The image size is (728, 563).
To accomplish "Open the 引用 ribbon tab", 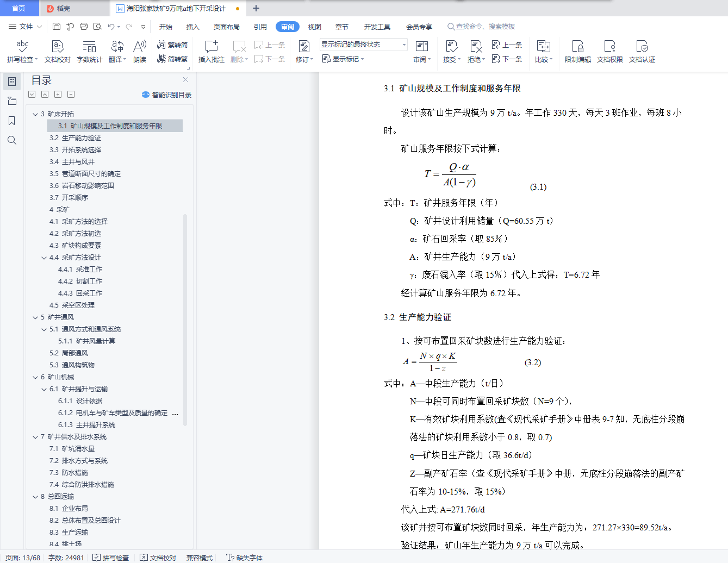I will (260, 27).
